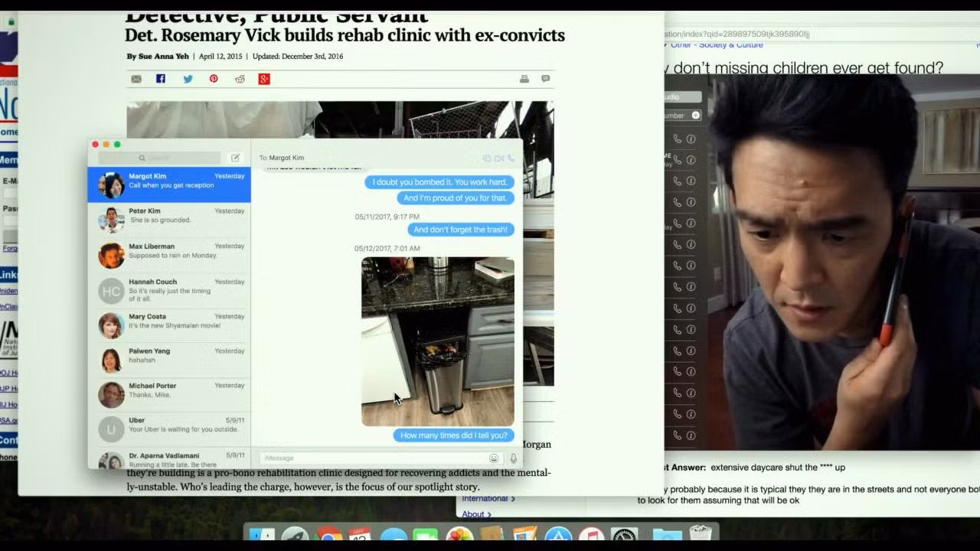Start audio call with Margot Kim
This screenshot has height=551, width=980.
(x=511, y=158)
